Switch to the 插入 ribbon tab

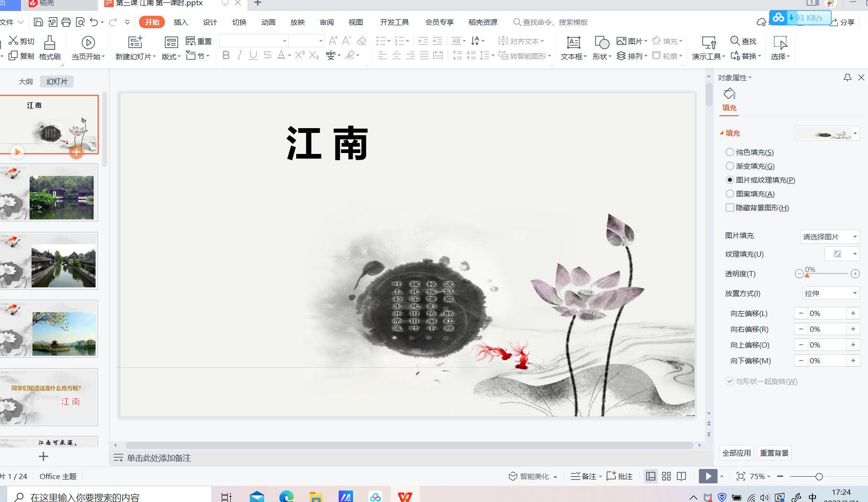pyautogui.click(x=181, y=22)
